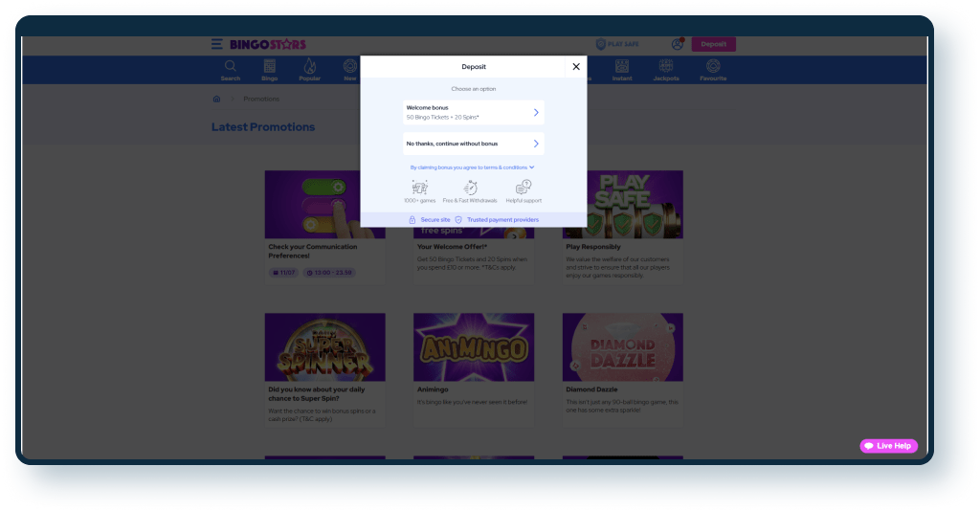Choose the Welcome bonus option

click(473, 113)
